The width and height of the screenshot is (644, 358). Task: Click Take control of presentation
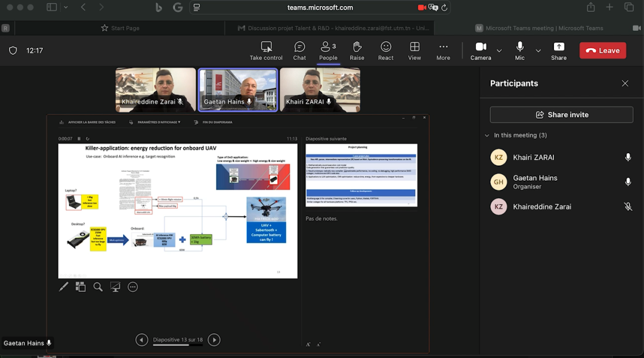pyautogui.click(x=266, y=51)
